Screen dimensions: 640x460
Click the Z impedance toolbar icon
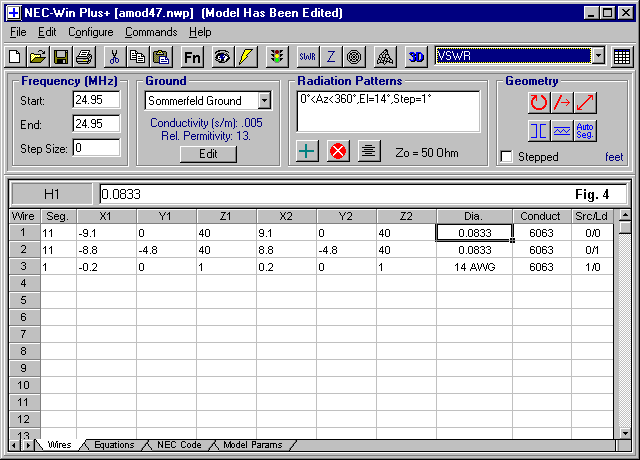click(x=331, y=57)
